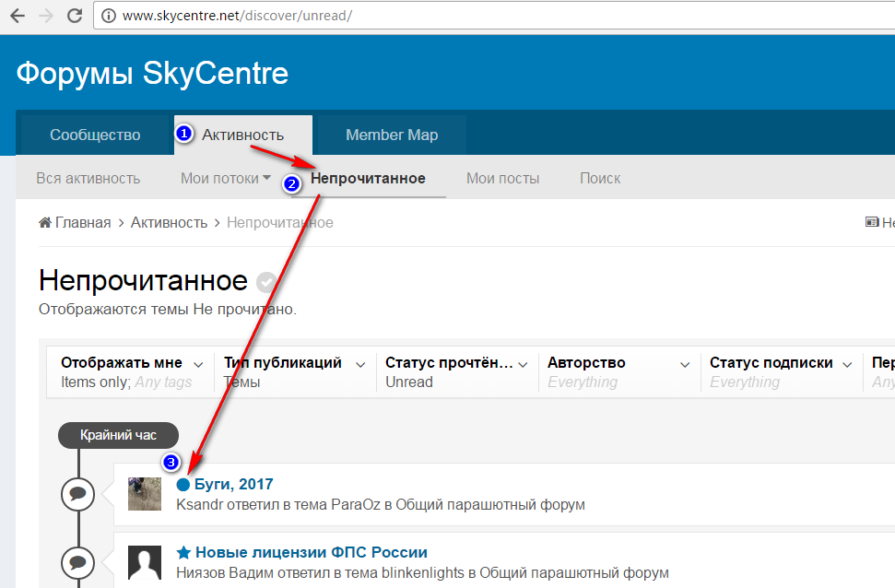The image size is (895, 588).
Task: Open the Буги, 2017 topic
Action: (233, 484)
